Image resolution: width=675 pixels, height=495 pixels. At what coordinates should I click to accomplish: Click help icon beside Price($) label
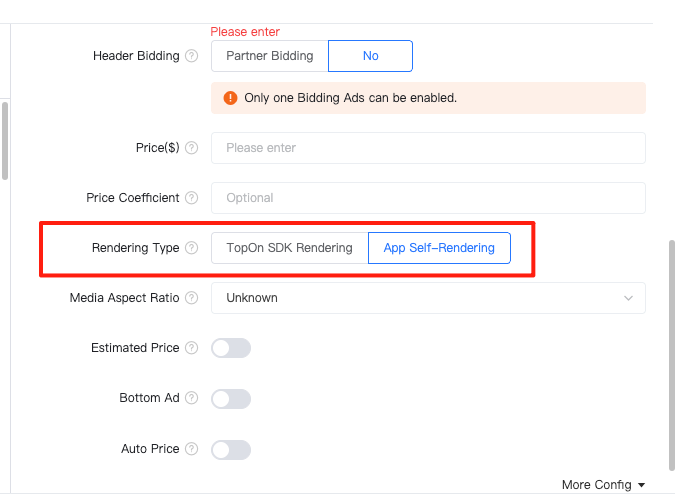[192, 148]
